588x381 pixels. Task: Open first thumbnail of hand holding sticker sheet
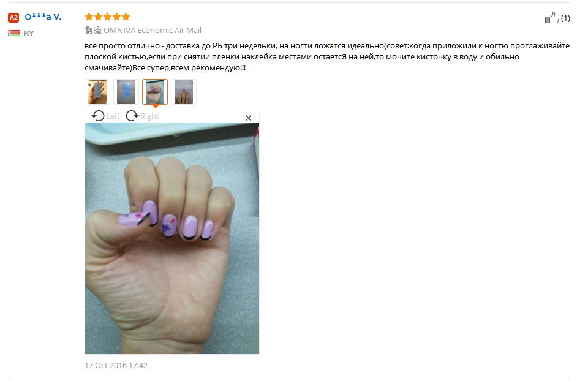click(x=97, y=92)
